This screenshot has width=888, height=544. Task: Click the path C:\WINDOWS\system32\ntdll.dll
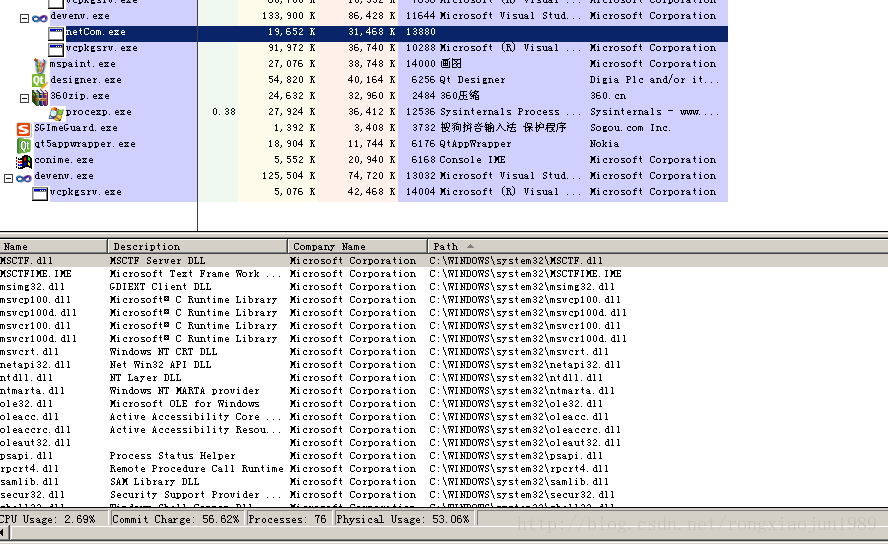(x=516, y=378)
